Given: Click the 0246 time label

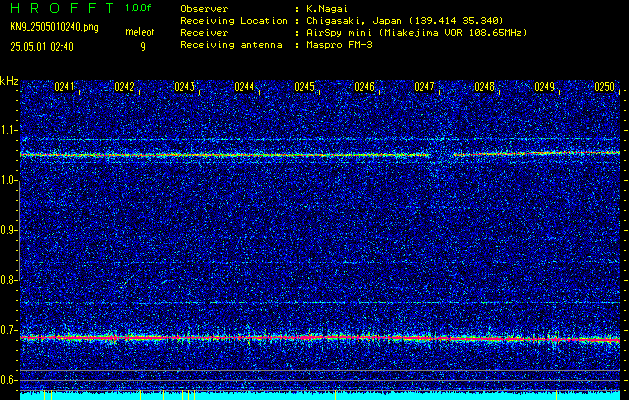Looking at the screenshot, I should [364, 87].
